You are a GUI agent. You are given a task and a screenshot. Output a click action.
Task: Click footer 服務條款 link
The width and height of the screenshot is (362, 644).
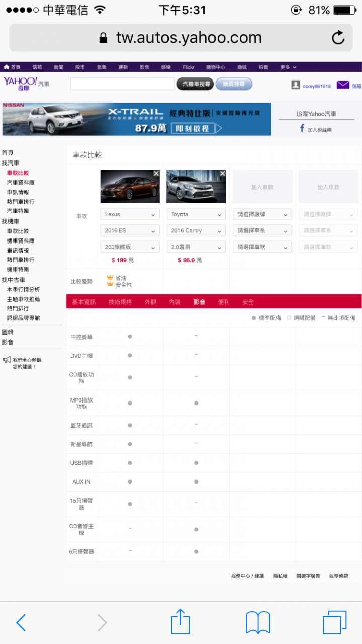click(339, 576)
